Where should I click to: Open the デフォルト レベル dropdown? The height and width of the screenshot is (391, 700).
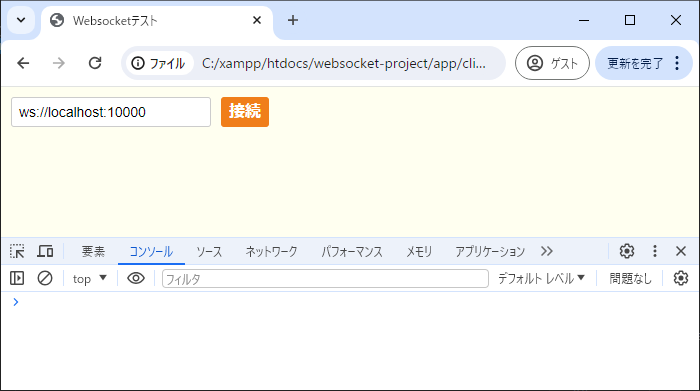[542, 279]
